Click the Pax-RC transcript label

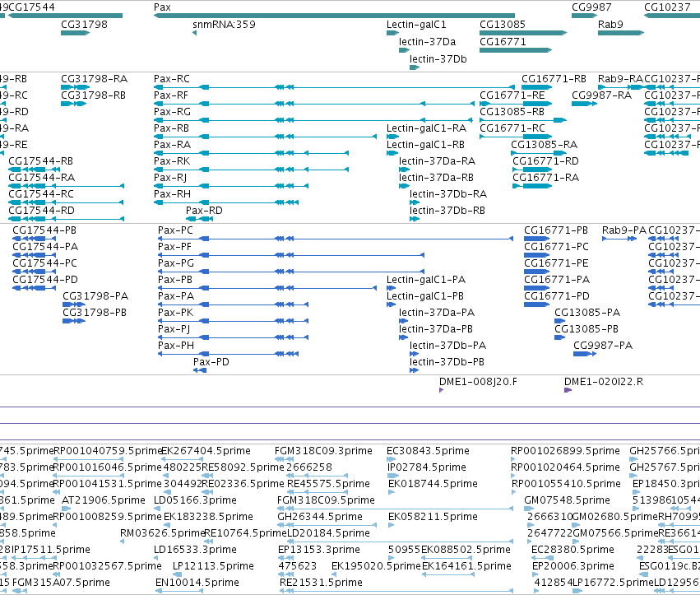point(172,79)
